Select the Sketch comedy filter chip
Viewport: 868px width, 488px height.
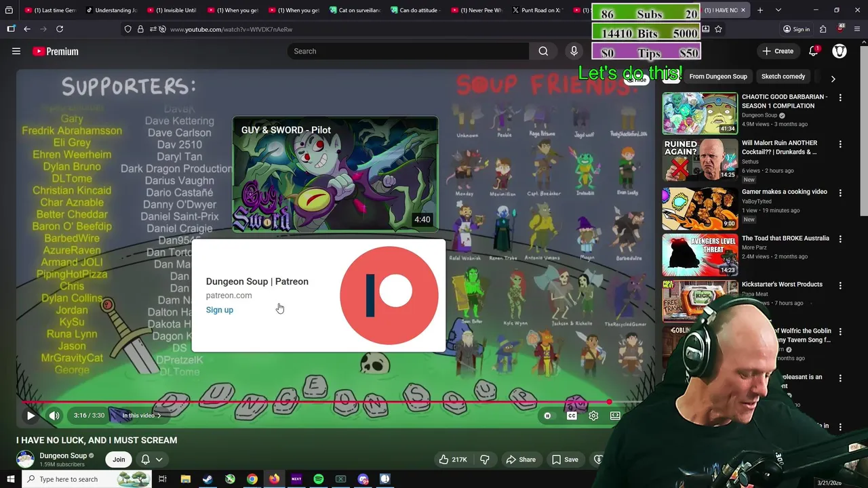pos(783,77)
